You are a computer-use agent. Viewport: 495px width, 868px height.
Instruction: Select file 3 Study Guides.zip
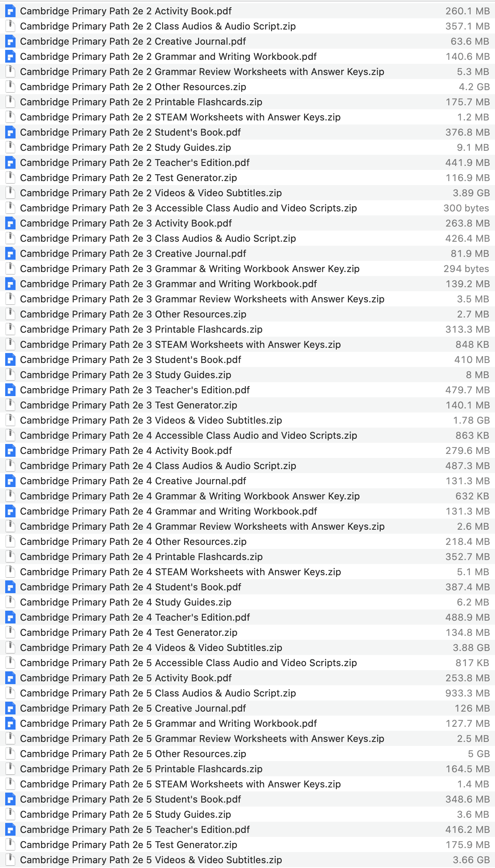click(247, 375)
